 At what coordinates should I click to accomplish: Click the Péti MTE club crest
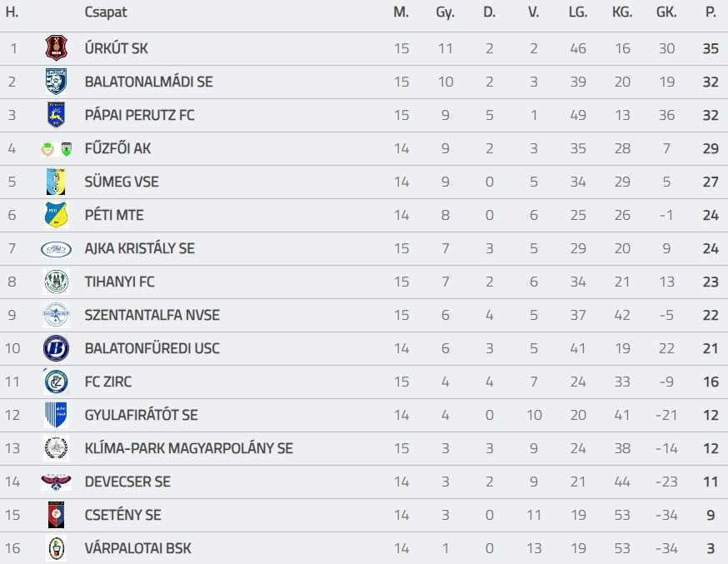(56, 215)
